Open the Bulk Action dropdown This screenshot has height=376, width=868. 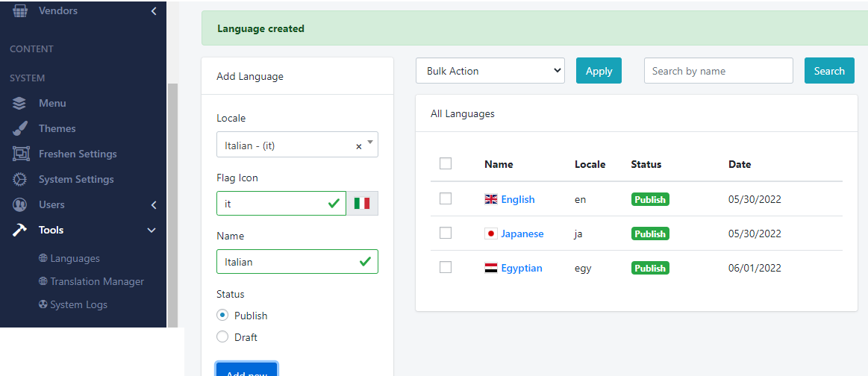pyautogui.click(x=490, y=71)
